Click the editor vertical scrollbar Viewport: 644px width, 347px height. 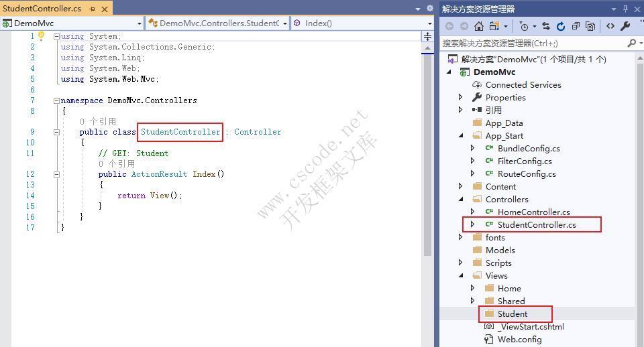click(428, 147)
